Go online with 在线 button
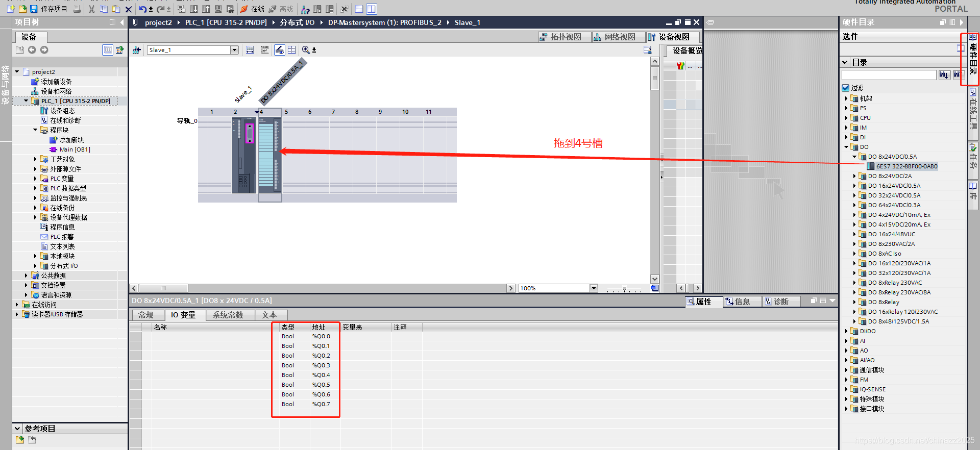The height and width of the screenshot is (450, 980). (x=252, y=9)
